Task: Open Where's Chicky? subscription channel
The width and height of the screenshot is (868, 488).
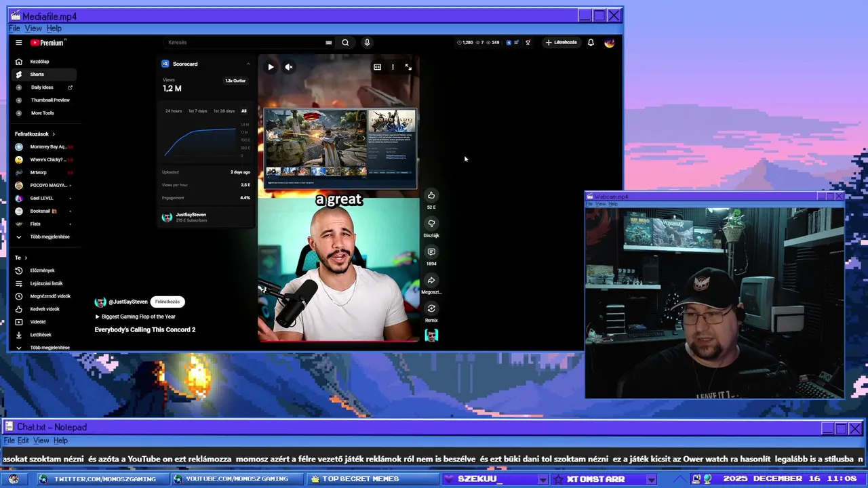Action: [x=44, y=160]
